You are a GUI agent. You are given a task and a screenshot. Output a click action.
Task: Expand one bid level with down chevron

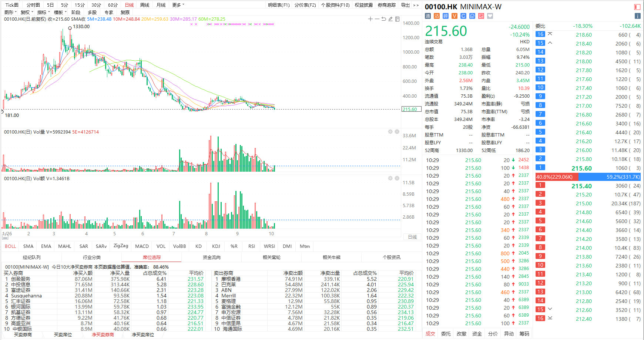(x=550, y=309)
